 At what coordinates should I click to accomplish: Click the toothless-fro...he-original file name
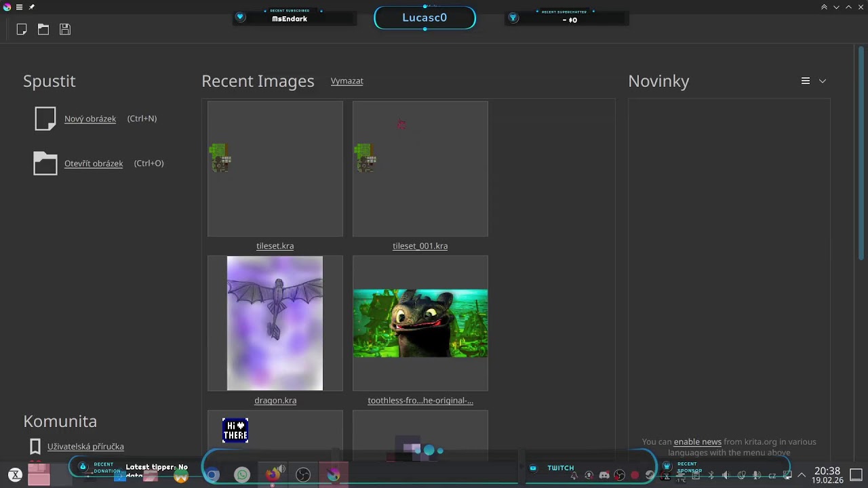(x=420, y=401)
